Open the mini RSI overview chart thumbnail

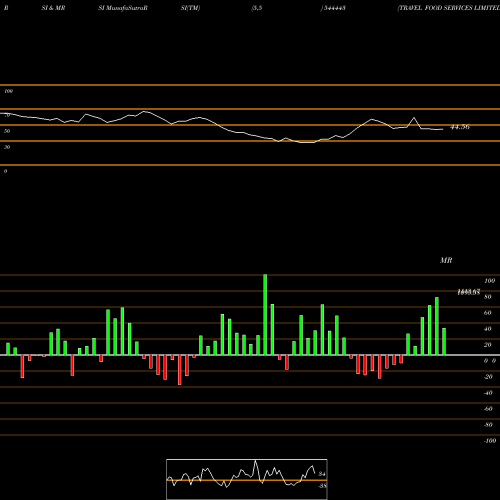pos(247,479)
